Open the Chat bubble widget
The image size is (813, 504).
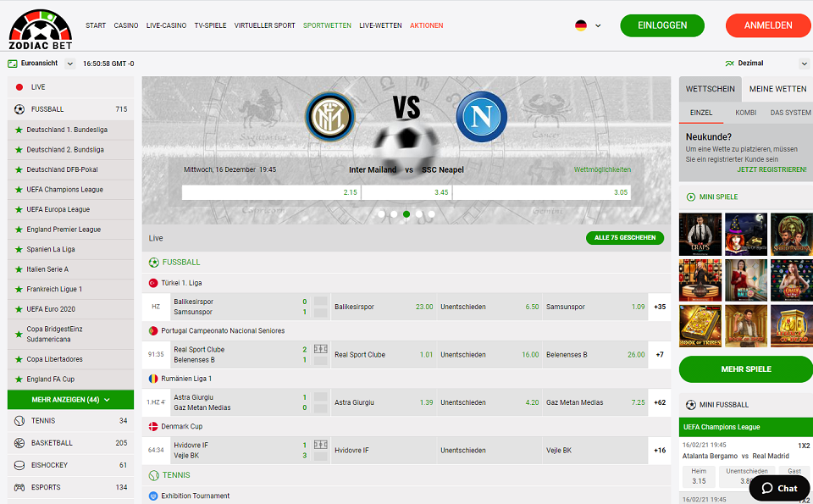[778, 488]
